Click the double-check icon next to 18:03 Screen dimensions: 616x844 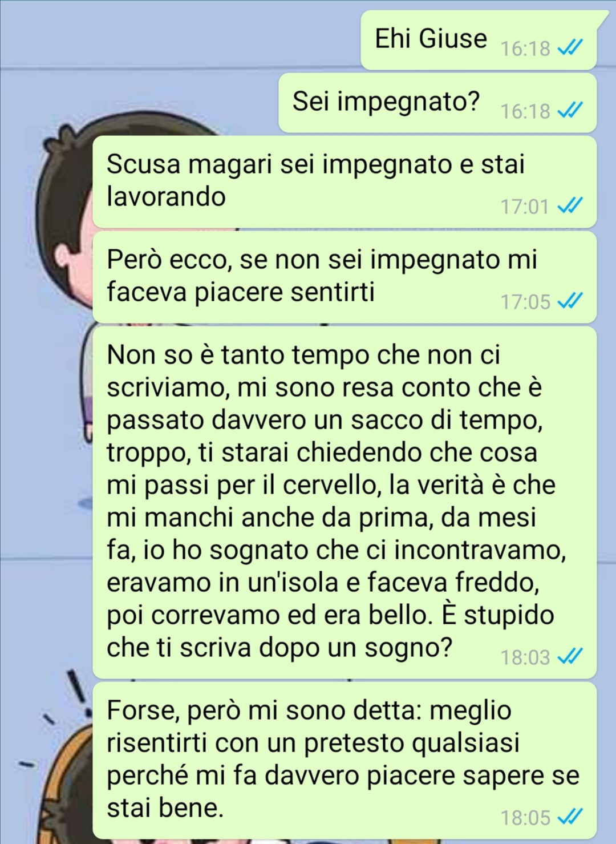click(x=570, y=657)
